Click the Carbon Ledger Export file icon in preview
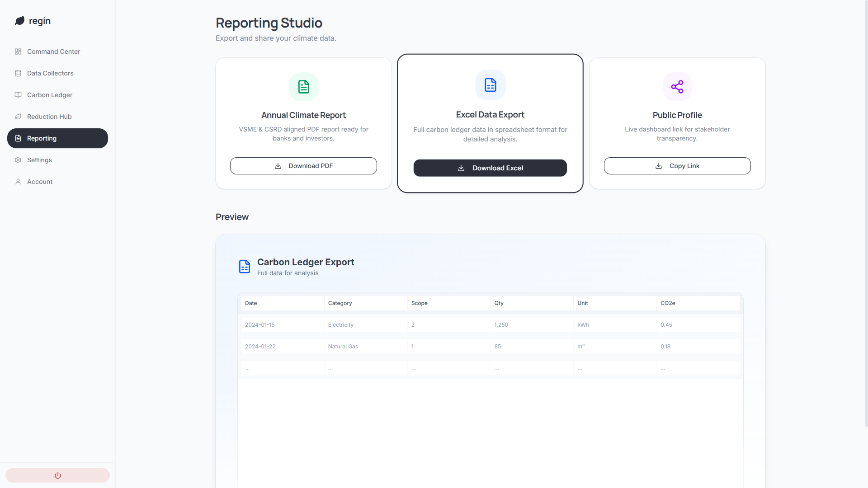Image resolution: width=868 pixels, height=488 pixels. 245,267
